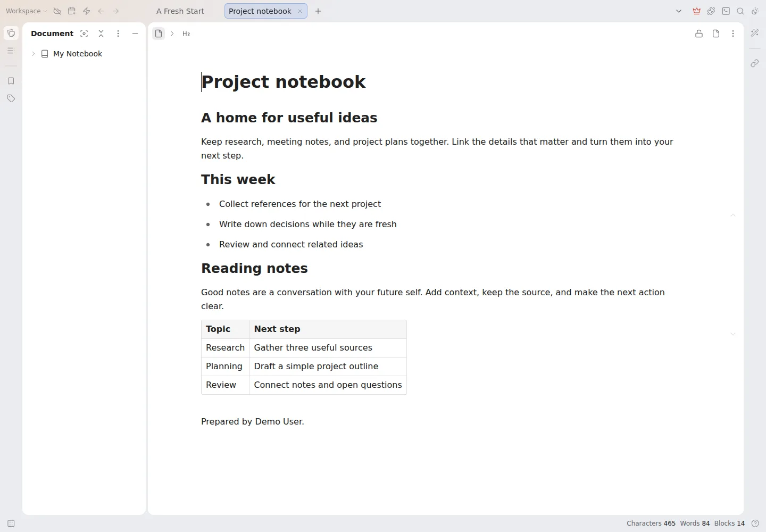Click the 'Draft a simple project outline' cell
The width and height of the screenshot is (766, 532).
pos(328,367)
